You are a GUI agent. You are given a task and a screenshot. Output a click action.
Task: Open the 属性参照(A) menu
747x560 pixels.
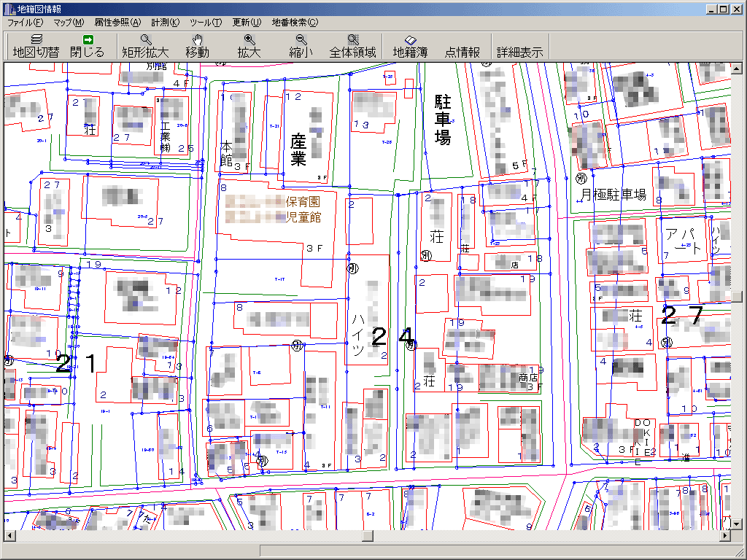(117, 23)
